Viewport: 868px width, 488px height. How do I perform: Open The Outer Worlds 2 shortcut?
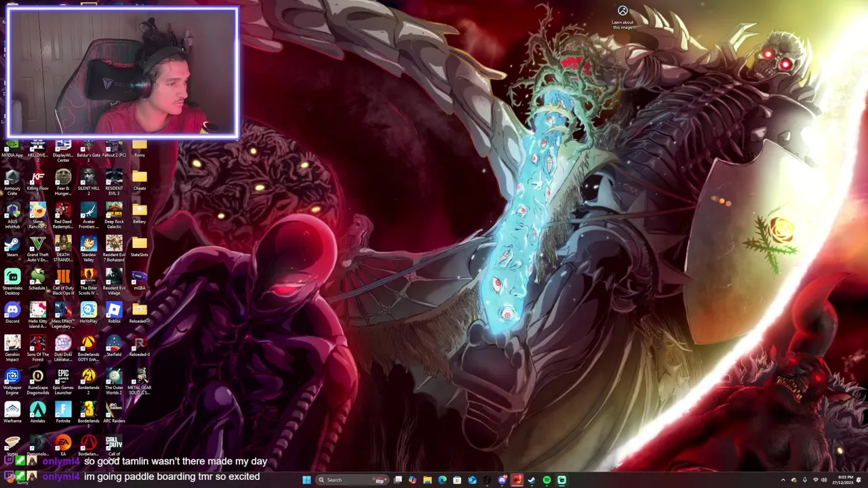tap(114, 380)
